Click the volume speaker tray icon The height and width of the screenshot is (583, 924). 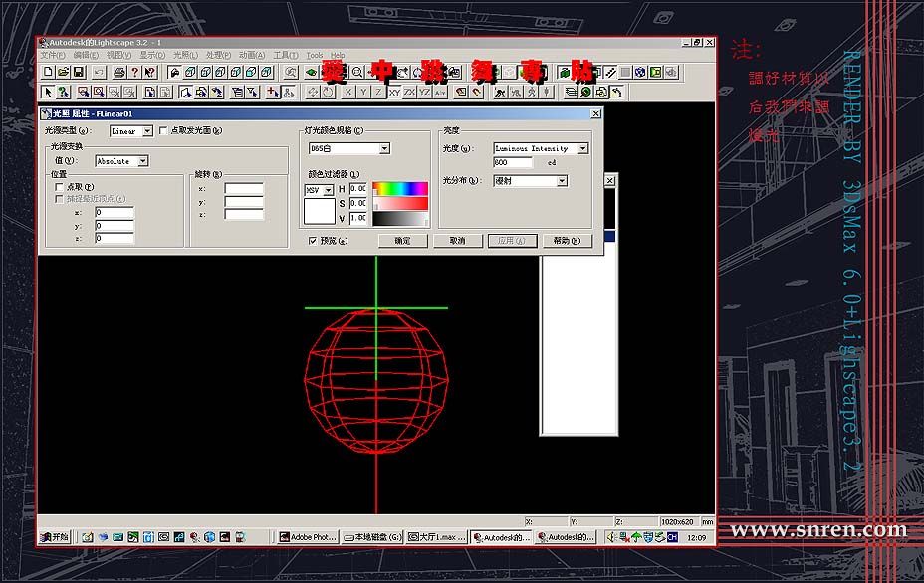click(611, 537)
